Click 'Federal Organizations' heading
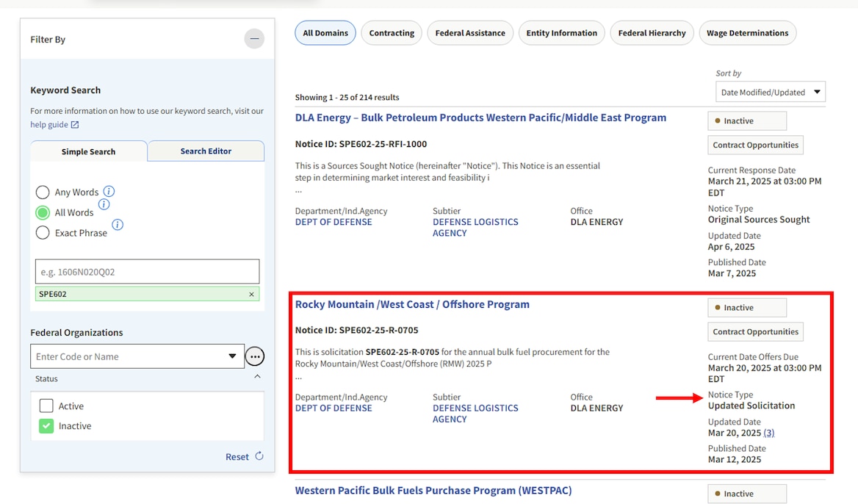858x504 pixels. 76,333
